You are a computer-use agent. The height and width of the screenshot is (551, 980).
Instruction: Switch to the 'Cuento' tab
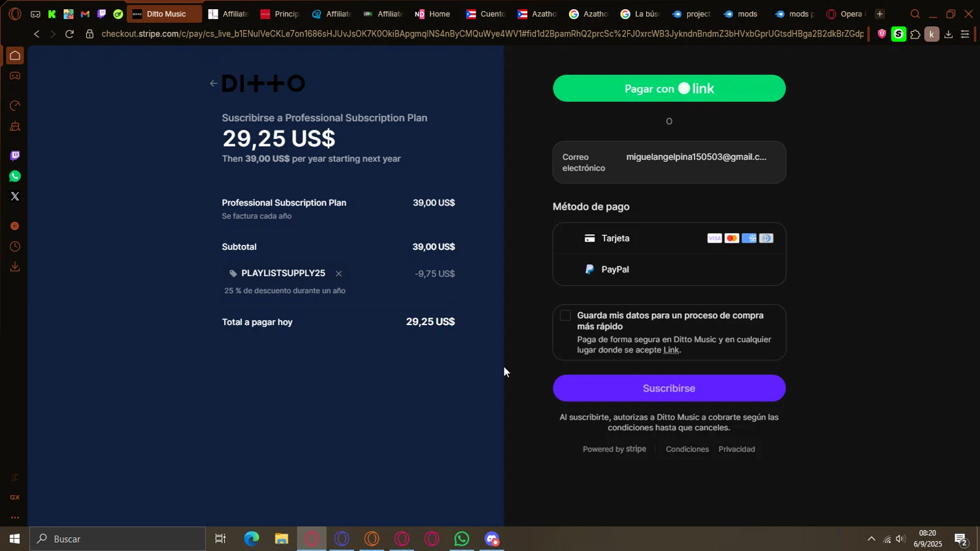(485, 14)
